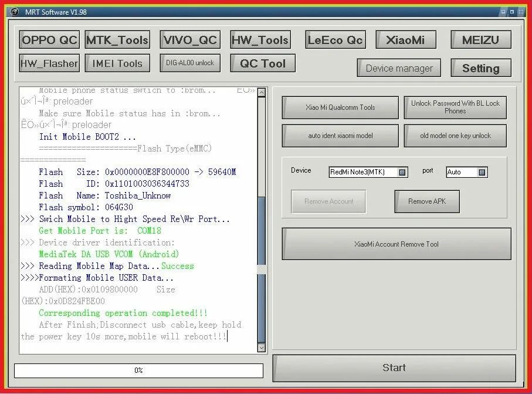Click the DIG-AL00 unlock button
The height and width of the screenshot is (394, 532).
[x=190, y=63]
